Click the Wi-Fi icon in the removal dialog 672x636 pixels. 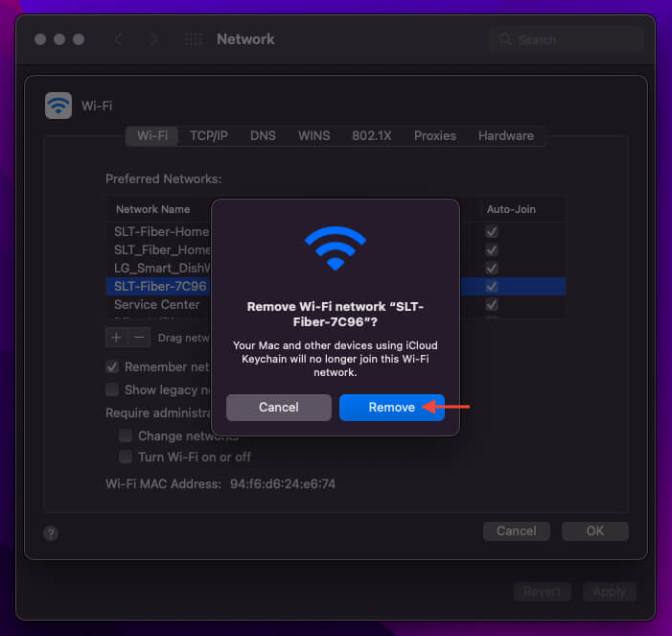point(336,248)
